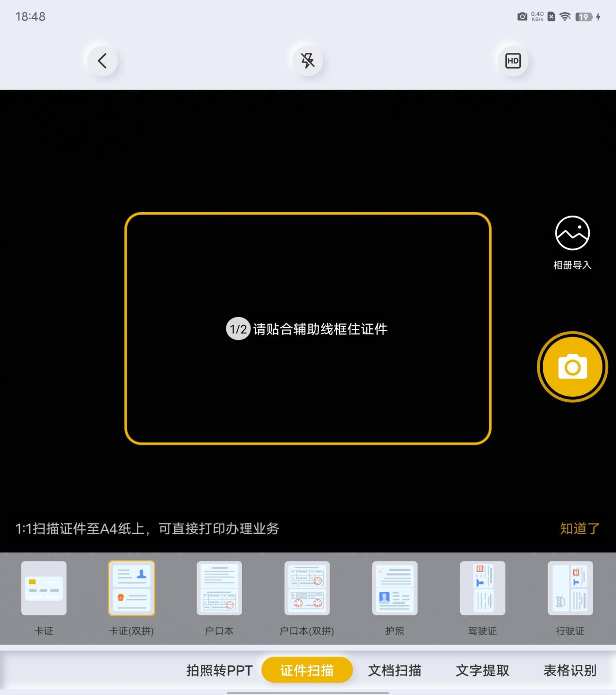616x695 pixels.
Task: Toggle the flash off icon
Action: [x=308, y=61]
